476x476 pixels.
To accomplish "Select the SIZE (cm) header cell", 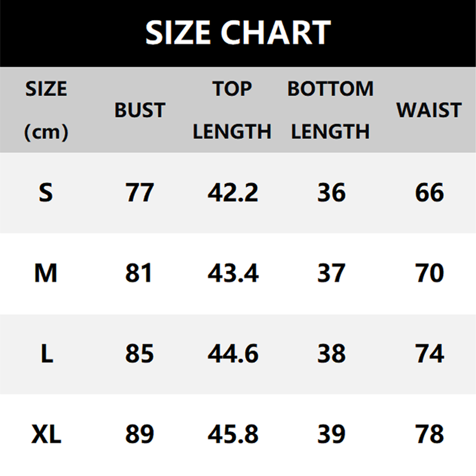I will click(x=46, y=110).
